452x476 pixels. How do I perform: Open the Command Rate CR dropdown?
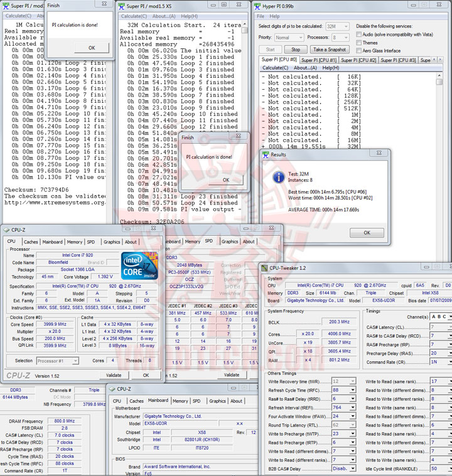pos(450,362)
